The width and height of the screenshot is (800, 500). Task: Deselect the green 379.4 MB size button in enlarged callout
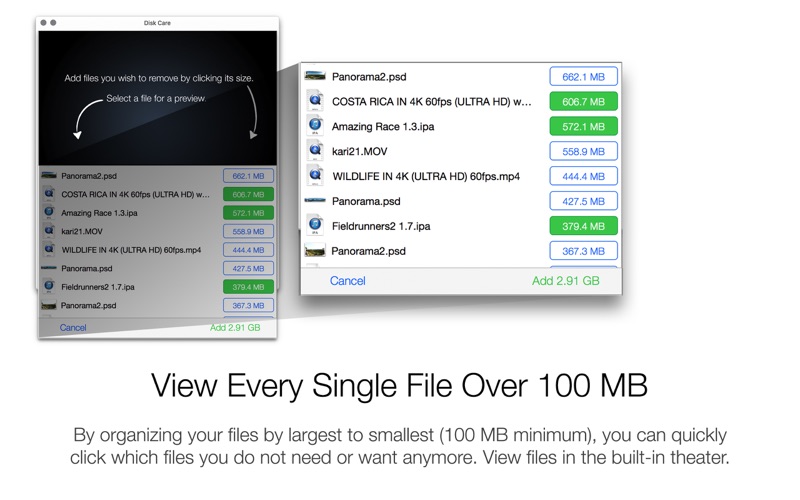pyautogui.click(x=584, y=226)
